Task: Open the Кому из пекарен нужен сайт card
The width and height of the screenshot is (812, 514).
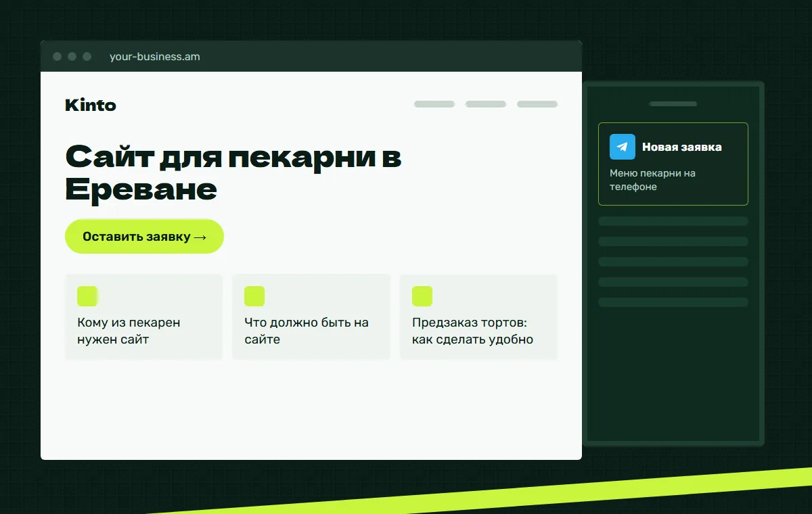Action: click(x=143, y=317)
